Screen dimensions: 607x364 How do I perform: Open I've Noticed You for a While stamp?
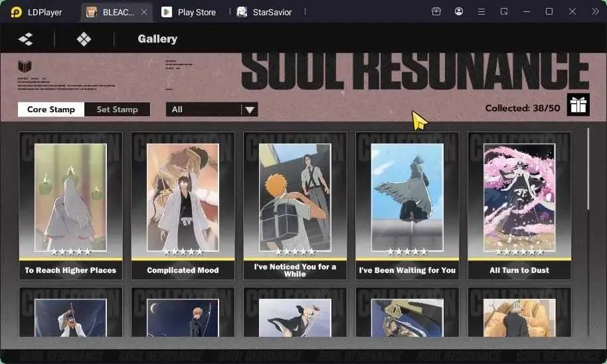point(295,206)
